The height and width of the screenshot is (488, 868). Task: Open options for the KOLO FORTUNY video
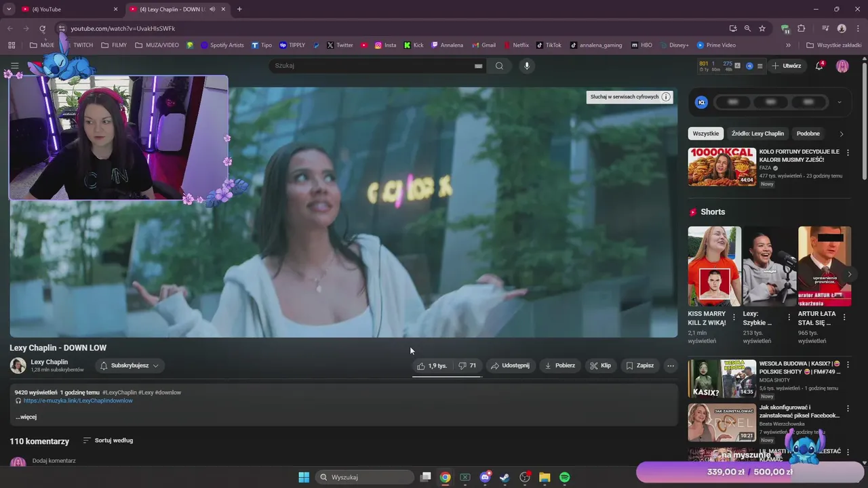[848, 152]
